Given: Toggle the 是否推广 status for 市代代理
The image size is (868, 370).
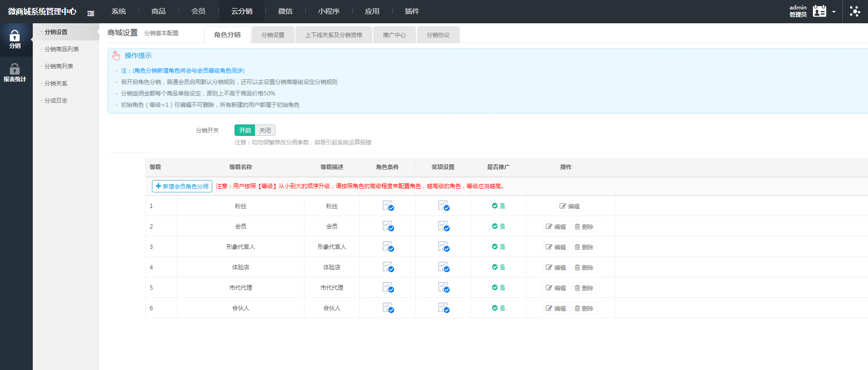Looking at the screenshot, I should 499,287.
